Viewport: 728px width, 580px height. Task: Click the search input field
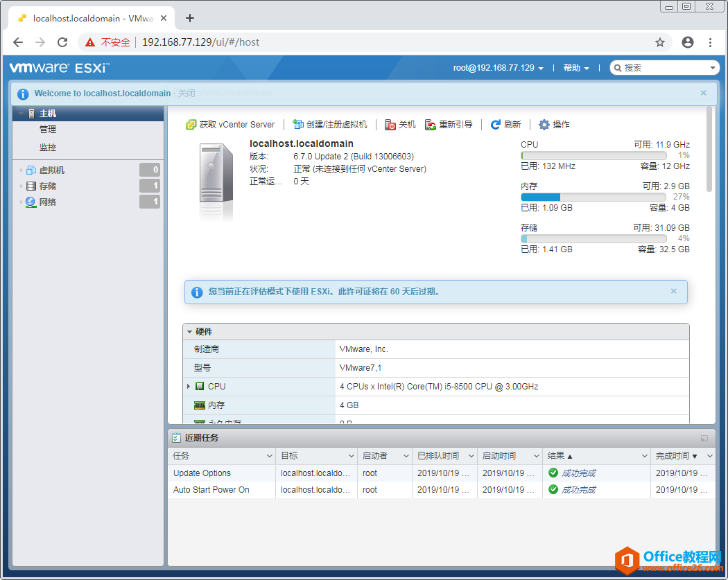665,68
